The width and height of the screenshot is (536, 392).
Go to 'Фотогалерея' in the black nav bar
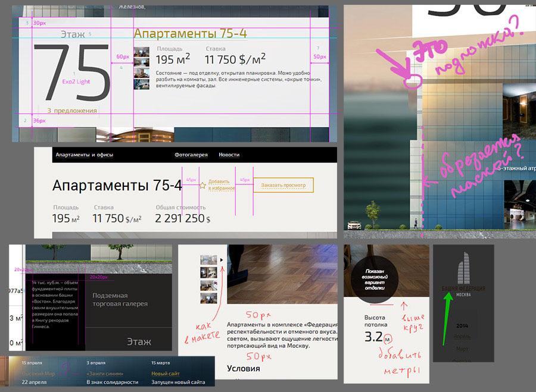point(191,155)
